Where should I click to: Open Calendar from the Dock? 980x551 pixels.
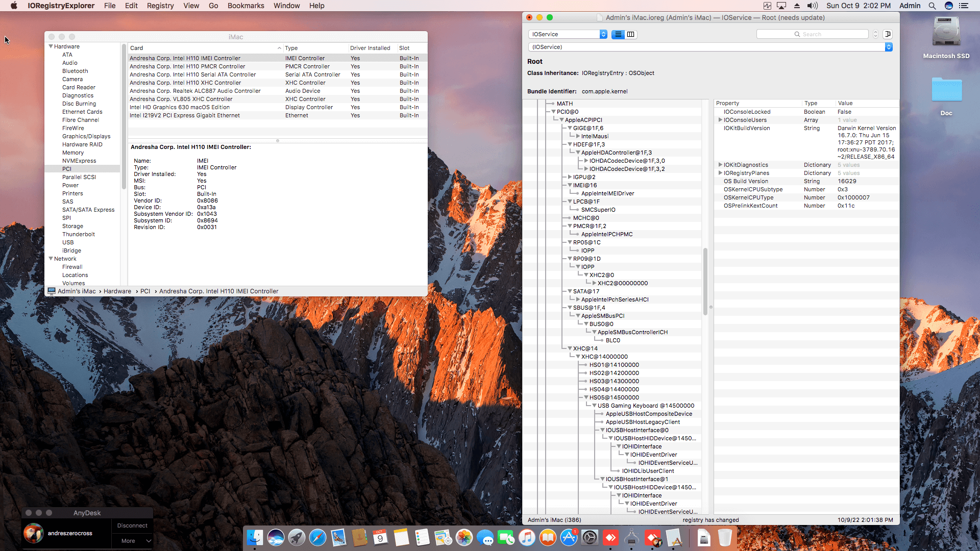click(x=380, y=537)
